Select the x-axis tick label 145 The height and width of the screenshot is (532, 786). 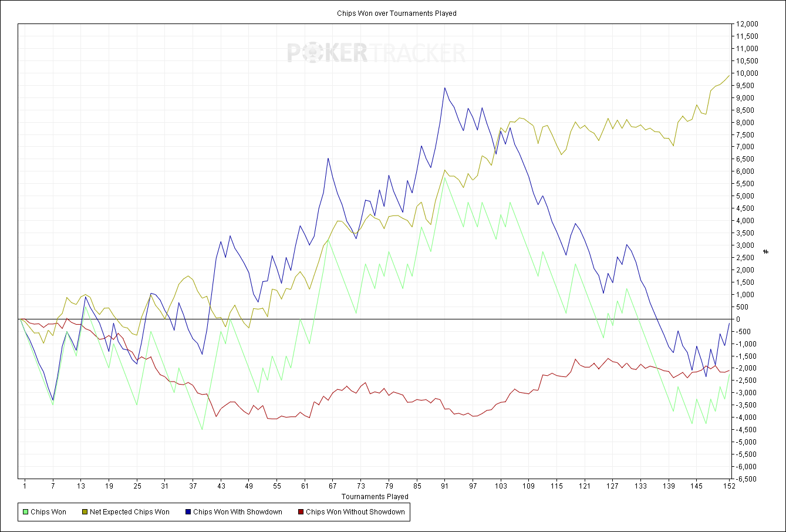tap(697, 487)
